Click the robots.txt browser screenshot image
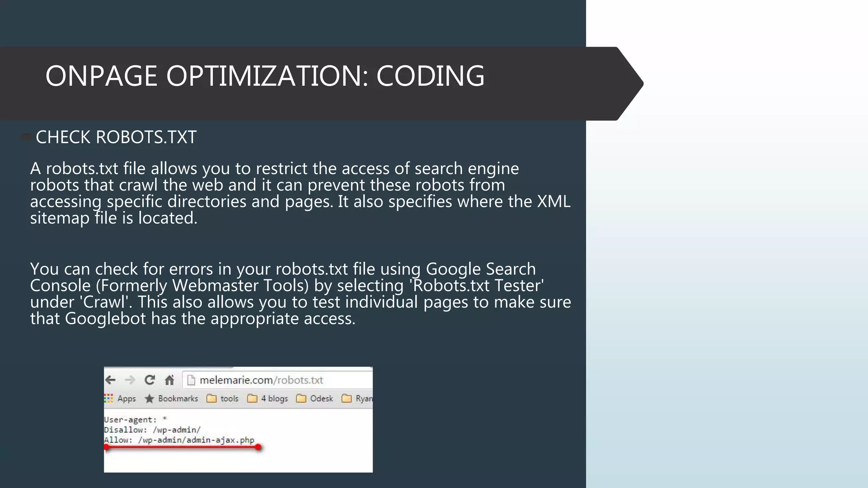The width and height of the screenshot is (868, 488). pyautogui.click(x=238, y=419)
